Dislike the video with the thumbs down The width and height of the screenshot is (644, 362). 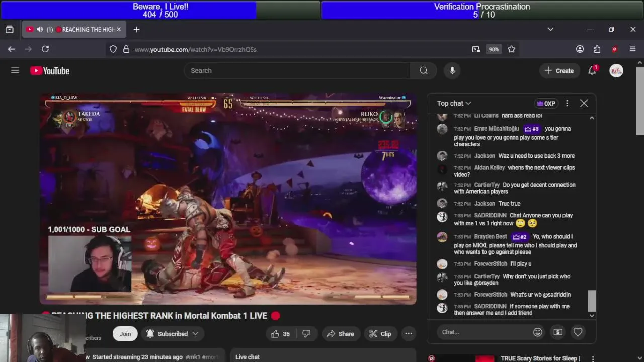point(306,334)
